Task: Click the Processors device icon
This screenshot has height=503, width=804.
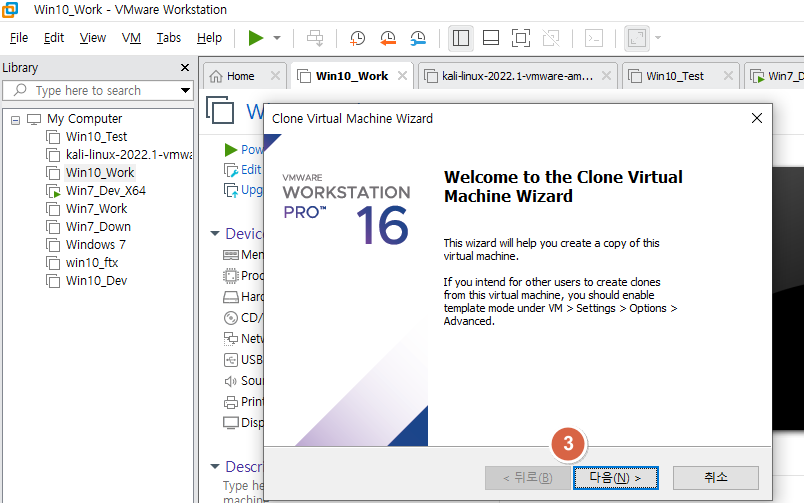Action: pyautogui.click(x=231, y=276)
